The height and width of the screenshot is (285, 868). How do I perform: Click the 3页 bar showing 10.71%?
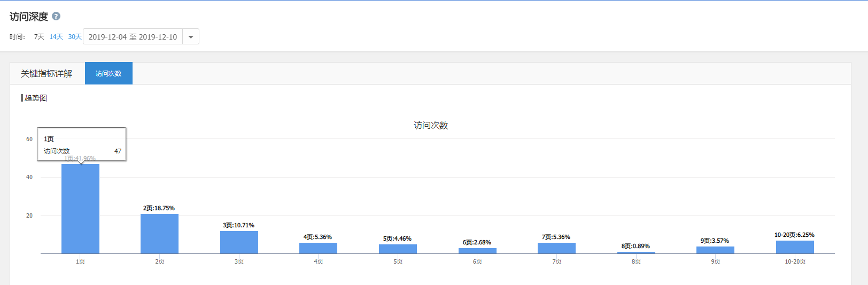click(239, 242)
